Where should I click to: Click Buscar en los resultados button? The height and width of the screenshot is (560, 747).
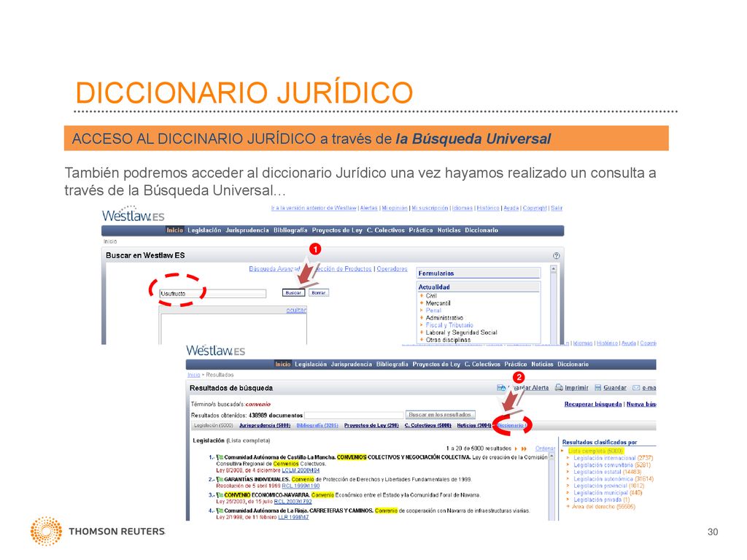click(440, 415)
